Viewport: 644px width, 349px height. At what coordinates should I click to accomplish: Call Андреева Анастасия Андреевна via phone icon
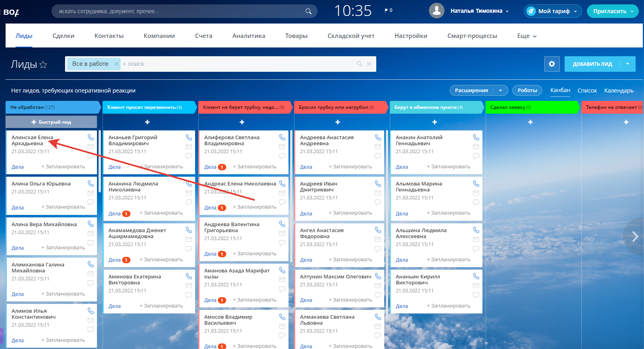[378, 137]
